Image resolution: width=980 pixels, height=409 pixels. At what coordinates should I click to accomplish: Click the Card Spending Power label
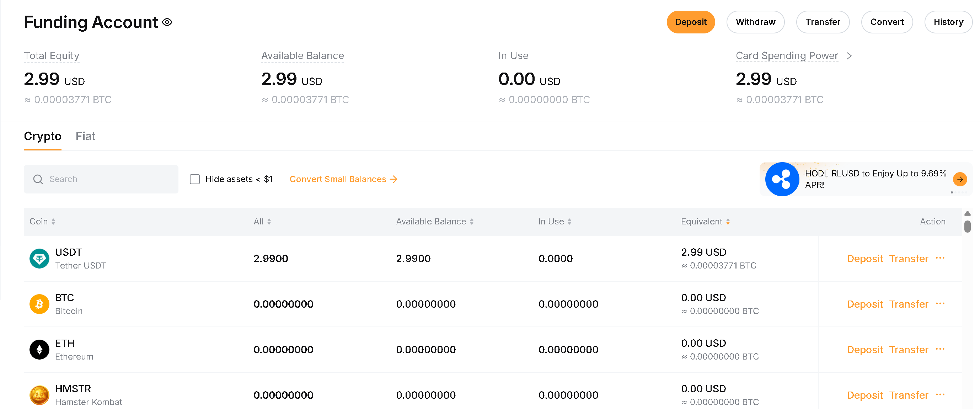787,56
